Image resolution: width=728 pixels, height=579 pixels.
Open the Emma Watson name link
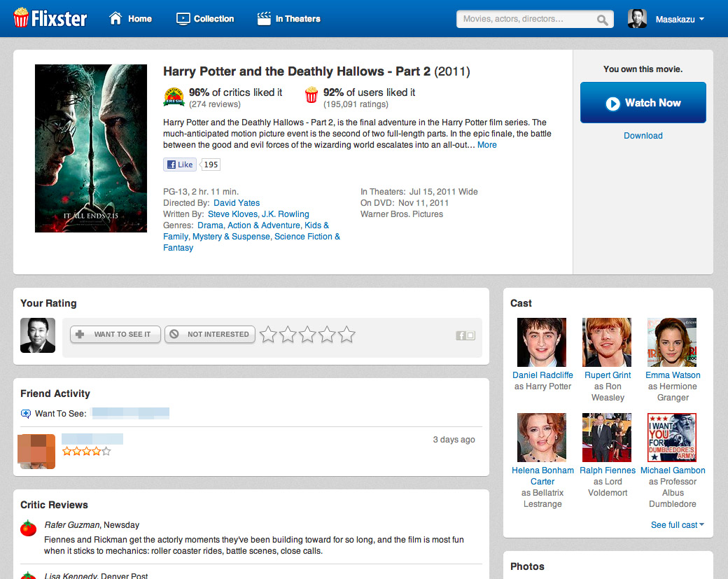[x=673, y=375]
